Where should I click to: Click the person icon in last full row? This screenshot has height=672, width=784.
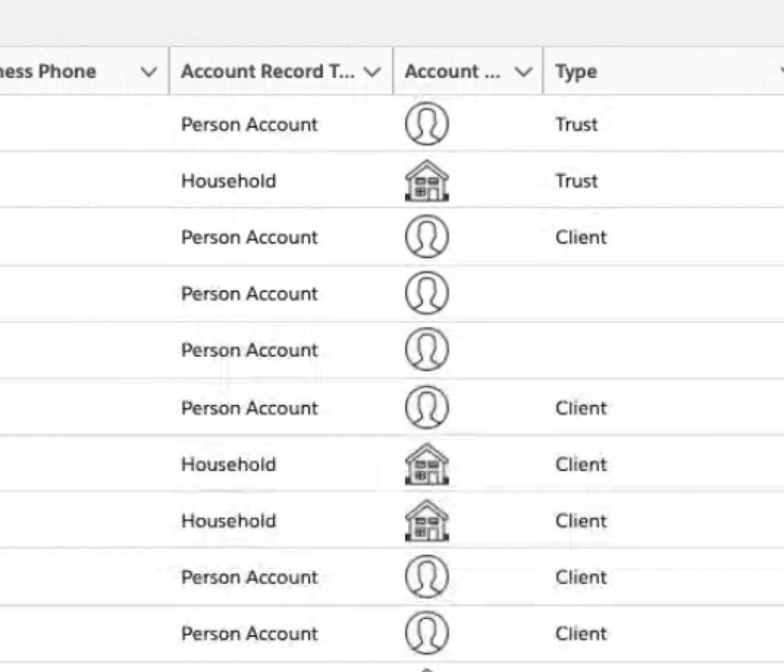426,633
